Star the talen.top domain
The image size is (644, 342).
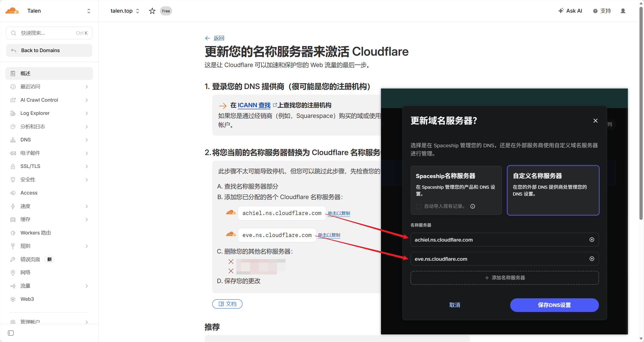pyautogui.click(x=152, y=11)
